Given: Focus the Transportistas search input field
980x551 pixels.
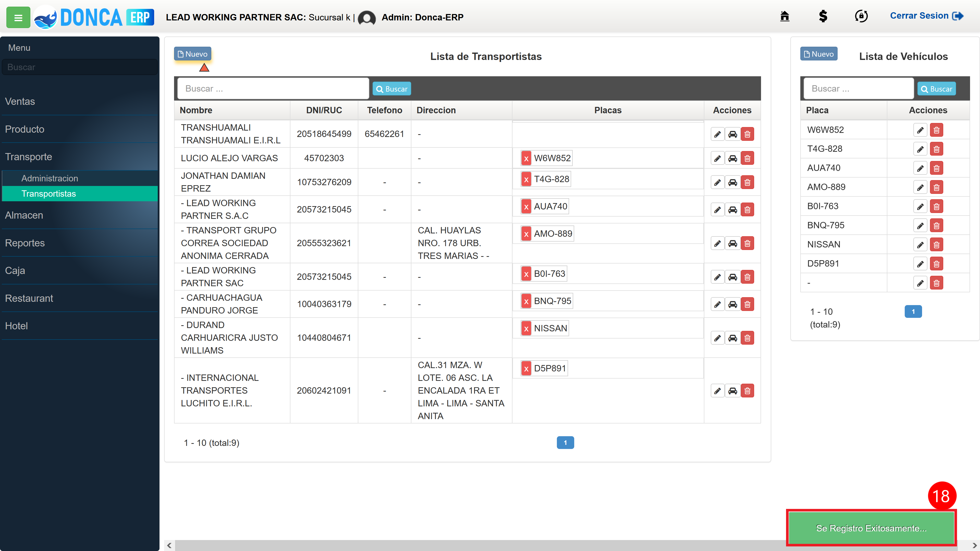Looking at the screenshot, I should (x=273, y=89).
